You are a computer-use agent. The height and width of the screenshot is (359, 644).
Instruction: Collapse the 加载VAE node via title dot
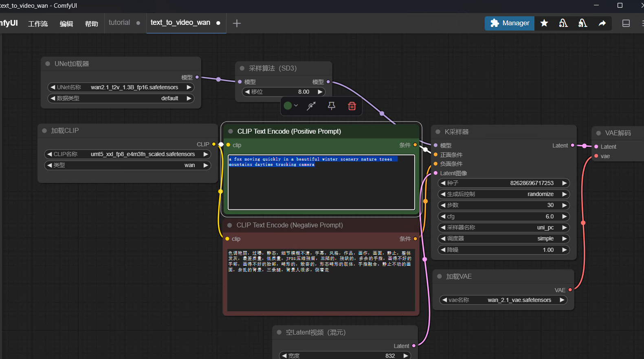pyautogui.click(x=440, y=276)
